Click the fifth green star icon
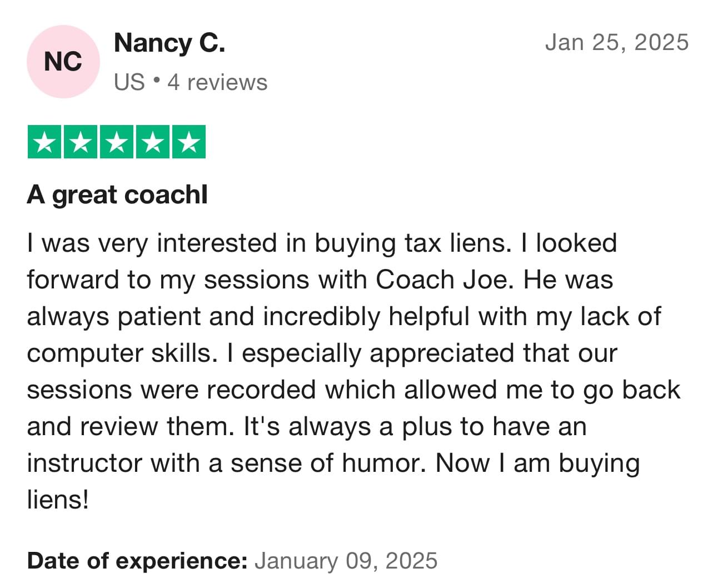Image resolution: width=703 pixels, height=588 pixels. pos(189,142)
